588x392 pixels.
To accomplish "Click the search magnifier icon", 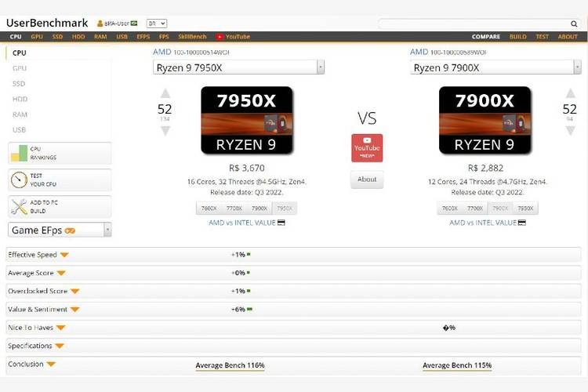I will 574,24.
